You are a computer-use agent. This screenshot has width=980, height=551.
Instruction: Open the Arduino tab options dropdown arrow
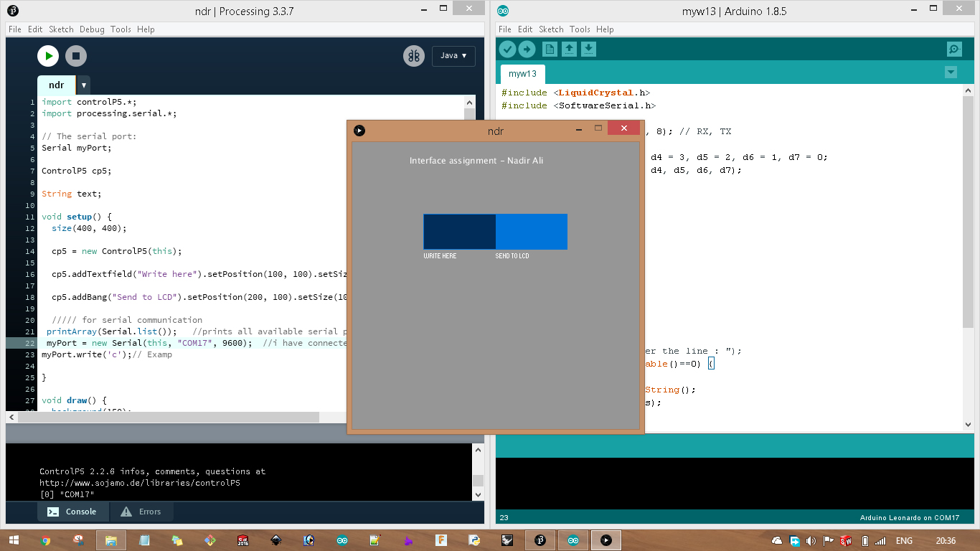(951, 72)
